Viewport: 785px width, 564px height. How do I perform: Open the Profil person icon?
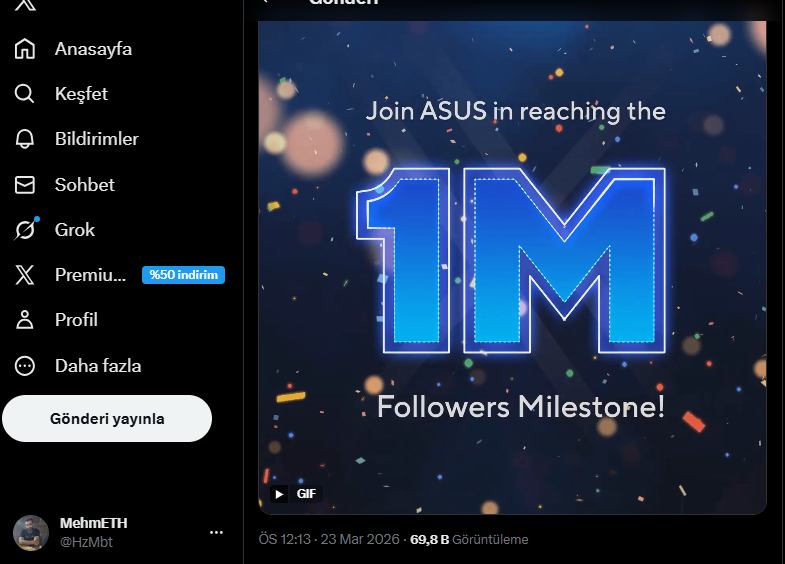pos(25,320)
